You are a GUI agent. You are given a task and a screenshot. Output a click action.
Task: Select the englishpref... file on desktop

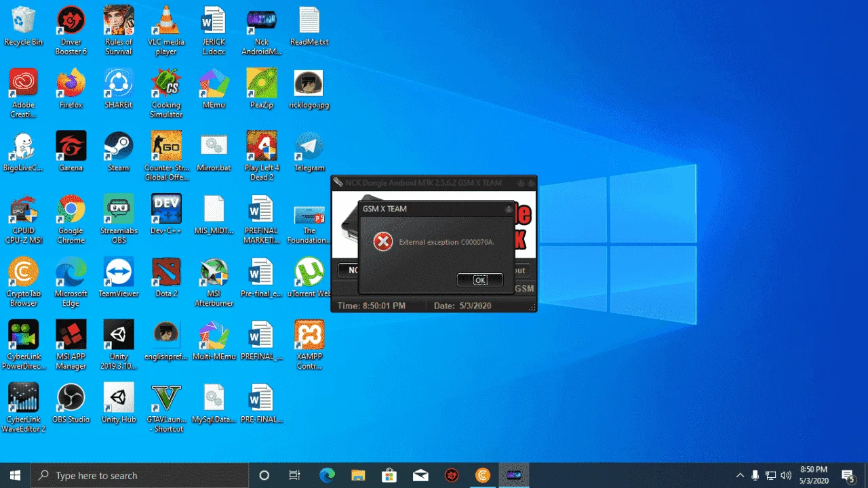[x=166, y=342]
